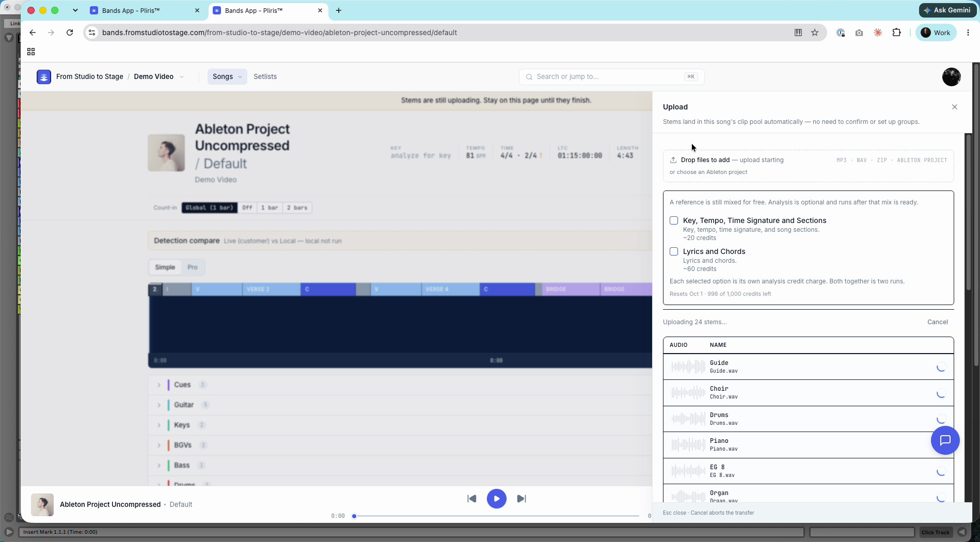
Task: Click the playback progress slider
Action: pyautogui.click(x=497, y=516)
